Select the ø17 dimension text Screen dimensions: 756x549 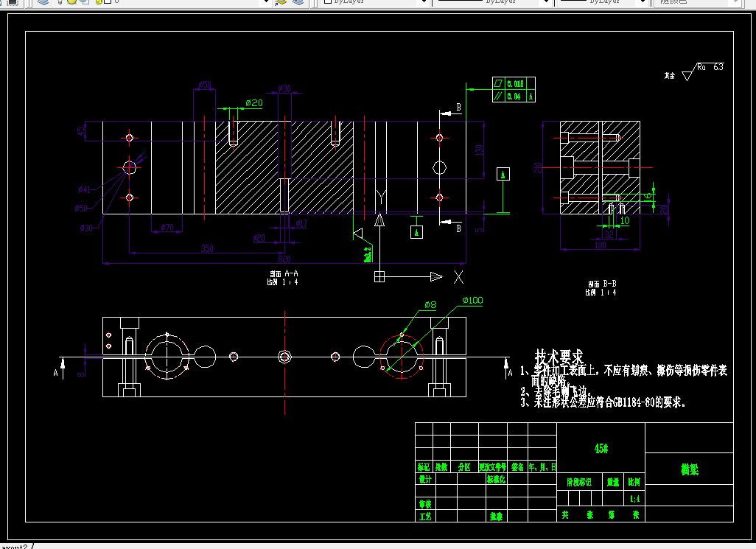pos(301,223)
